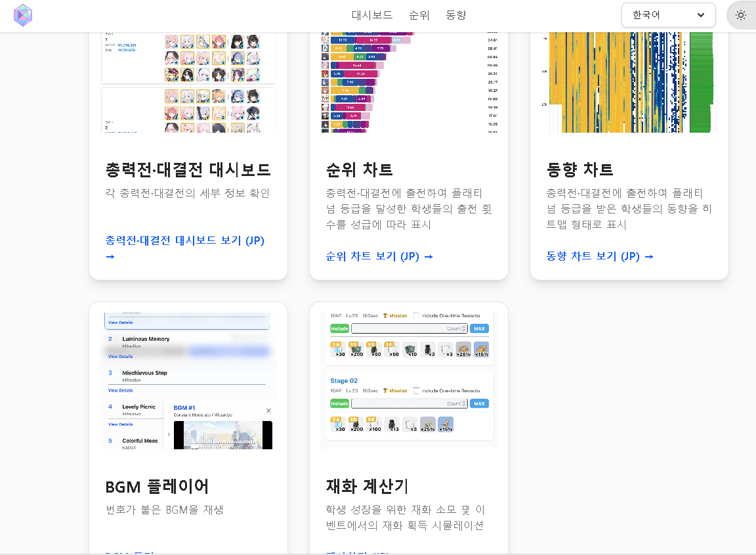Toggle the sun light/dark theme button
Viewport: 756px width, 555px height.
741,15
